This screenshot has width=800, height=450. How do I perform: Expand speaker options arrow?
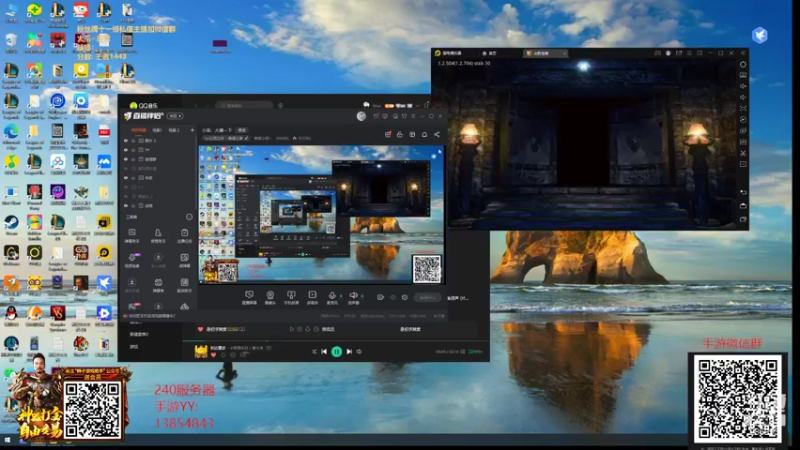pyautogui.click(x=362, y=296)
